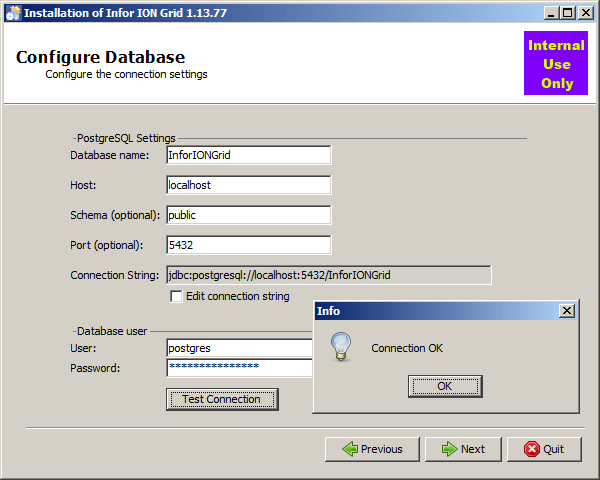Close the main installer window
This screenshot has width=600, height=480.
pyautogui.click(x=586, y=12)
